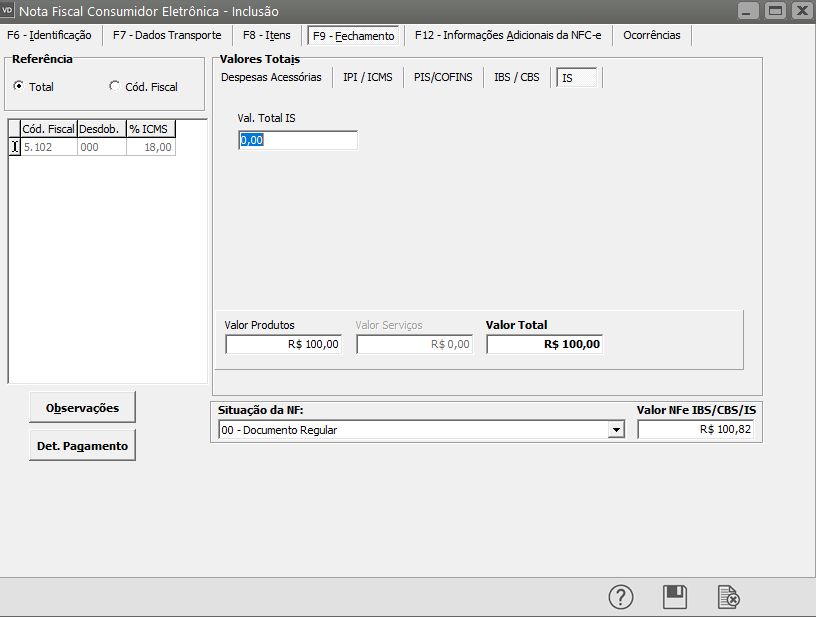Screen dimensions: 816x617
Task: Select the Cód. Fiscal radio button
Action: point(114,87)
